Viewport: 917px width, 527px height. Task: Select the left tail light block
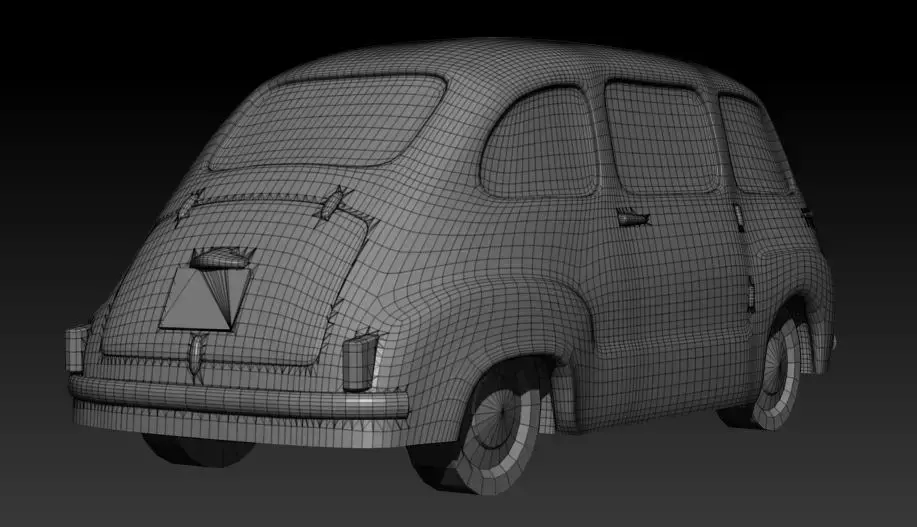click(x=76, y=349)
